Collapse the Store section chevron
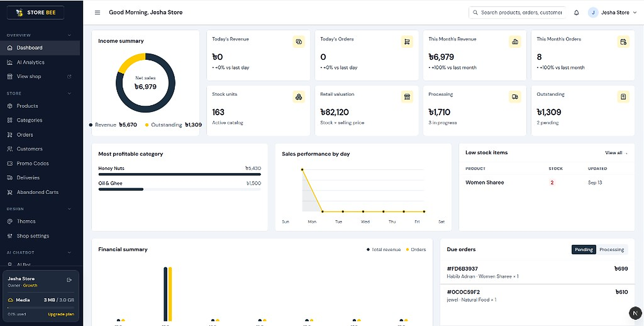This screenshot has width=644, height=326. pyautogui.click(x=69, y=93)
